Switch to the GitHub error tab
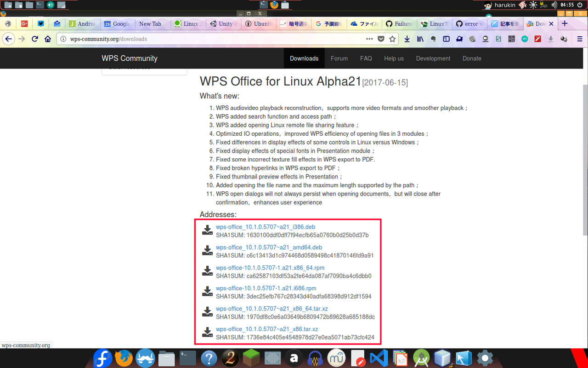This screenshot has height=368, width=588. (x=469, y=24)
